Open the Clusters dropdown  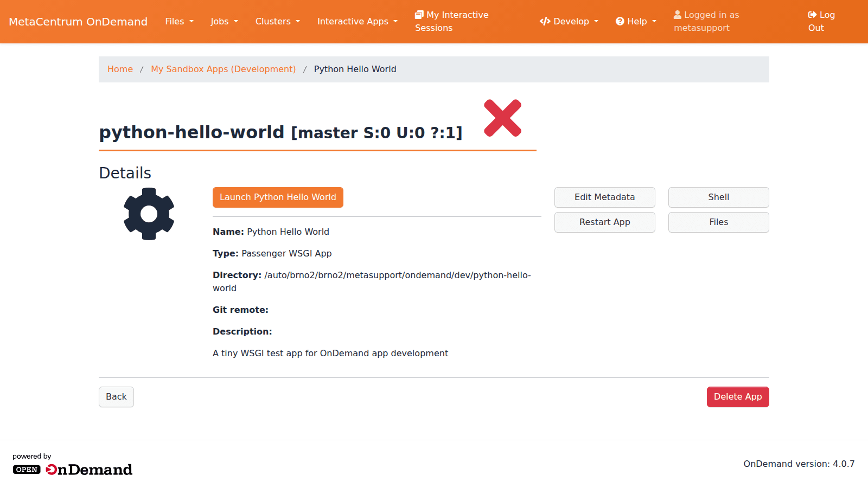pos(277,21)
